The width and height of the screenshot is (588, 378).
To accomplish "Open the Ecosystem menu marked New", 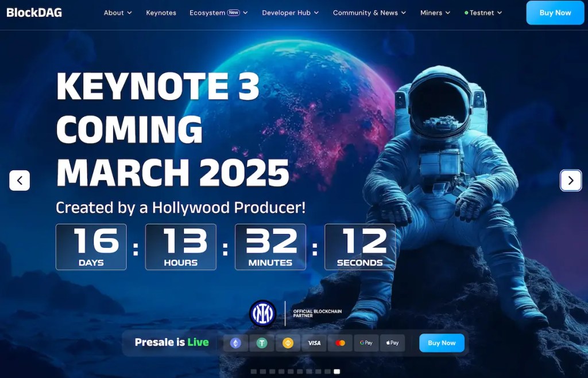I will [218, 13].
